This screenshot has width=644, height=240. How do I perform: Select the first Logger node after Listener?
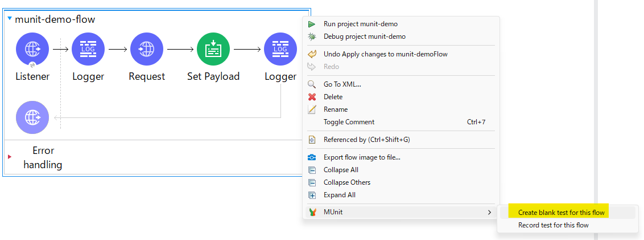point(88,50)
